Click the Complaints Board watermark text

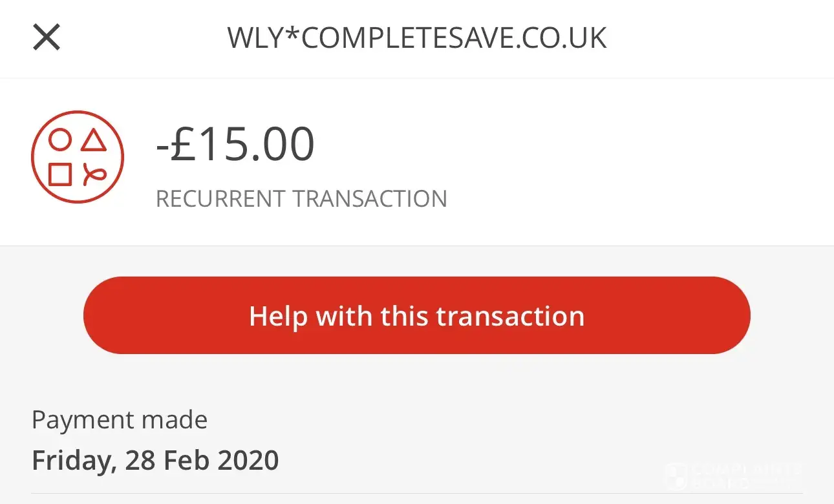[747, 476]
